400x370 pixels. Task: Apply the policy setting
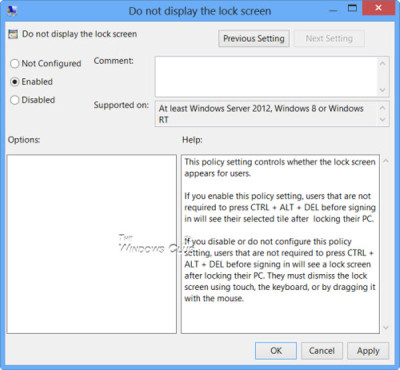[x=368, y=351]
